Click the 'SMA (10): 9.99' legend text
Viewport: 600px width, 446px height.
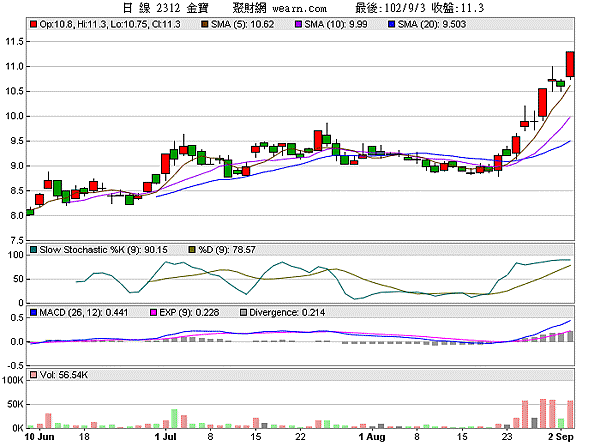tap(336, 24)
